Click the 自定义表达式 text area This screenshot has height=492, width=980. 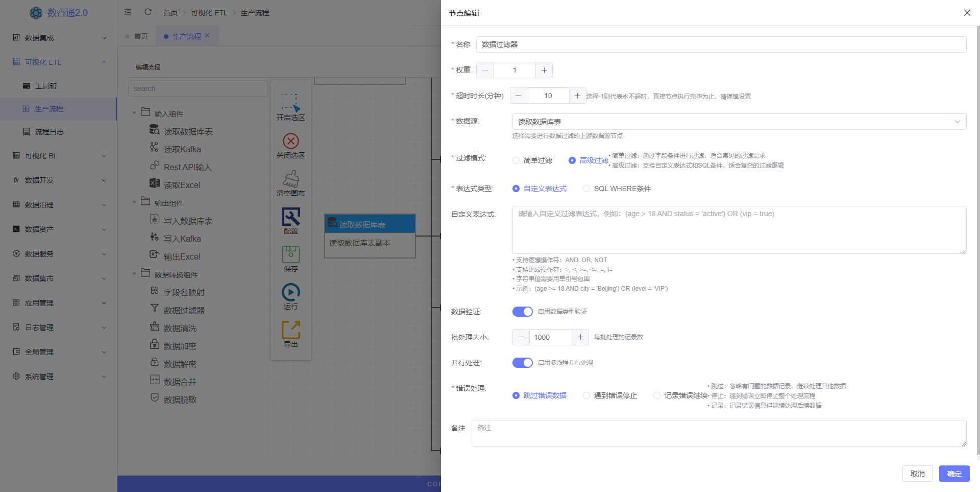(x=739, y=230)
